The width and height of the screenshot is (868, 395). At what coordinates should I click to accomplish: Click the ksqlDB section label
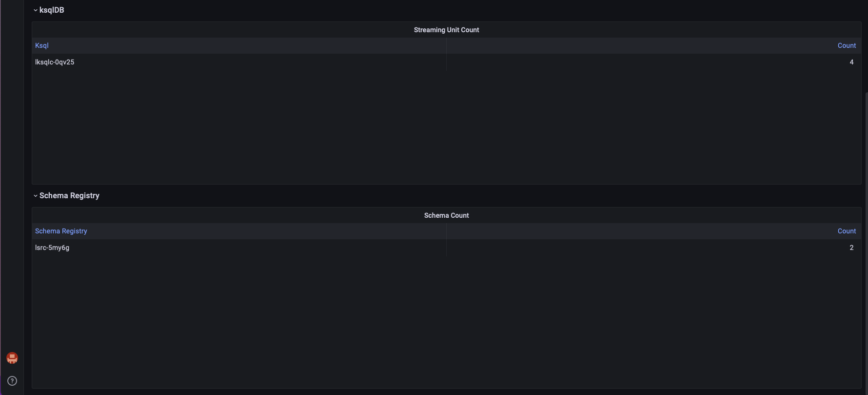(x=51, y=9)
